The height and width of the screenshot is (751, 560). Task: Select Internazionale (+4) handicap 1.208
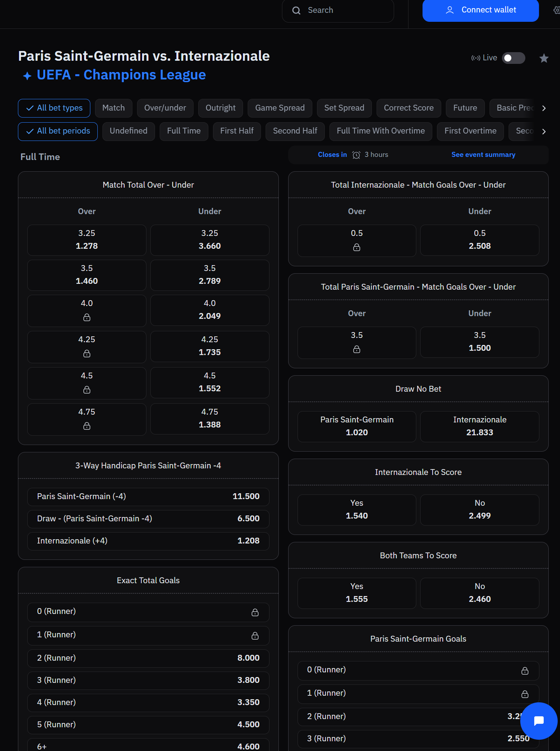(x=148, y=541)
